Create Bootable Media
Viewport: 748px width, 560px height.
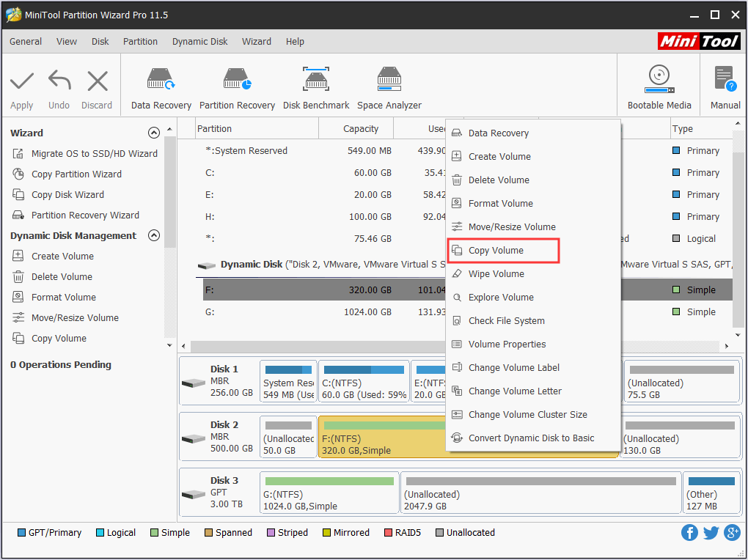point(659,88)
